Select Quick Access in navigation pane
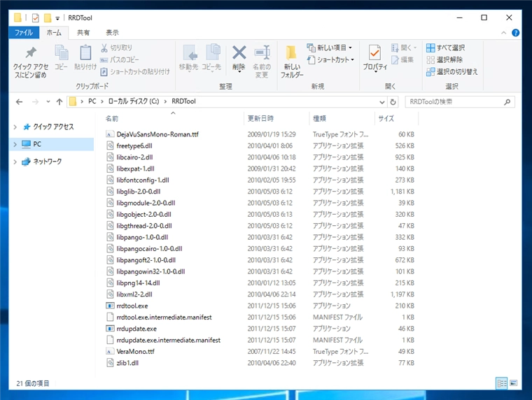Viewport: 532px width, 400px height. point(53,127)
